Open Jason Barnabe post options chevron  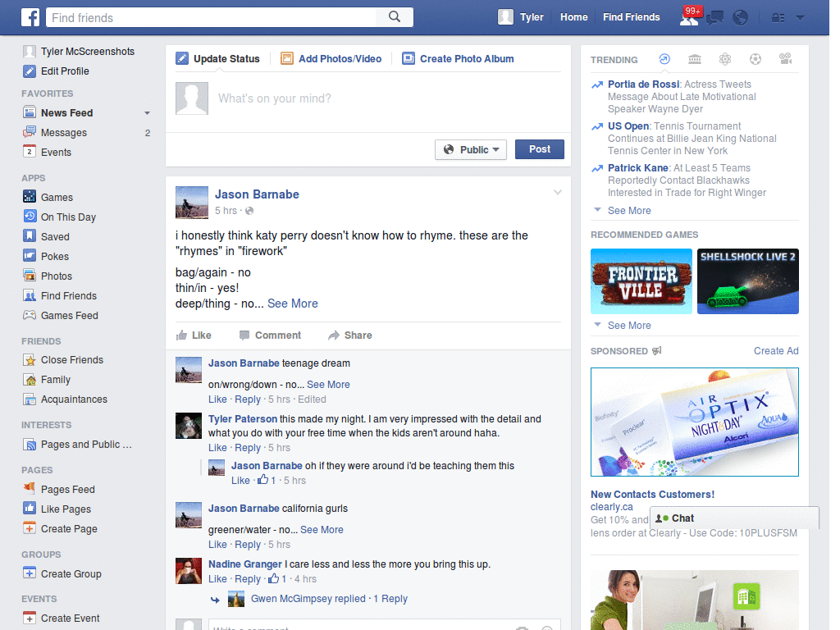coord(558,192)
